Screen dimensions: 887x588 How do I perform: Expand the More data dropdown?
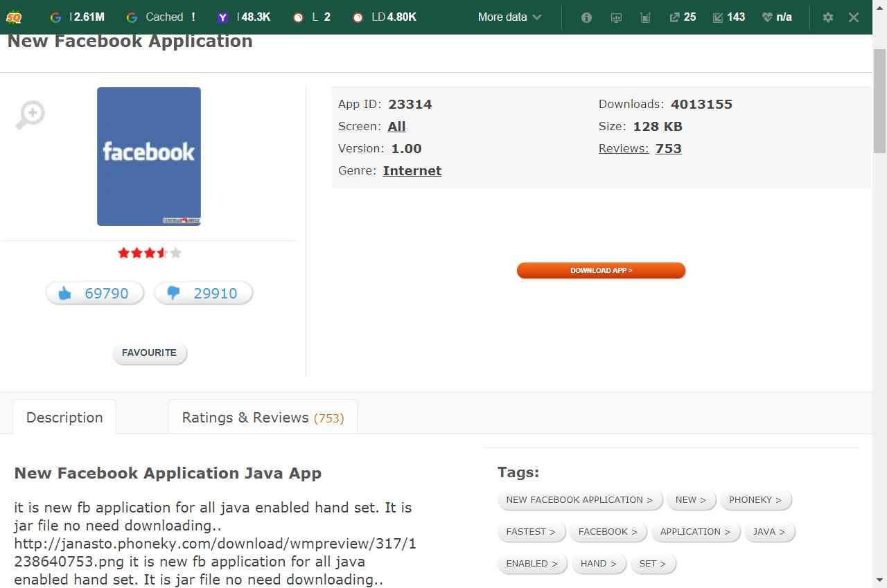coord(509,17)
